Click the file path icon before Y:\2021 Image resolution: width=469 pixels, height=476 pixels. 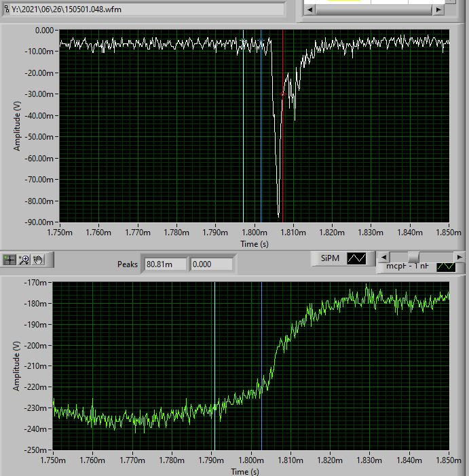pos(5,9)
